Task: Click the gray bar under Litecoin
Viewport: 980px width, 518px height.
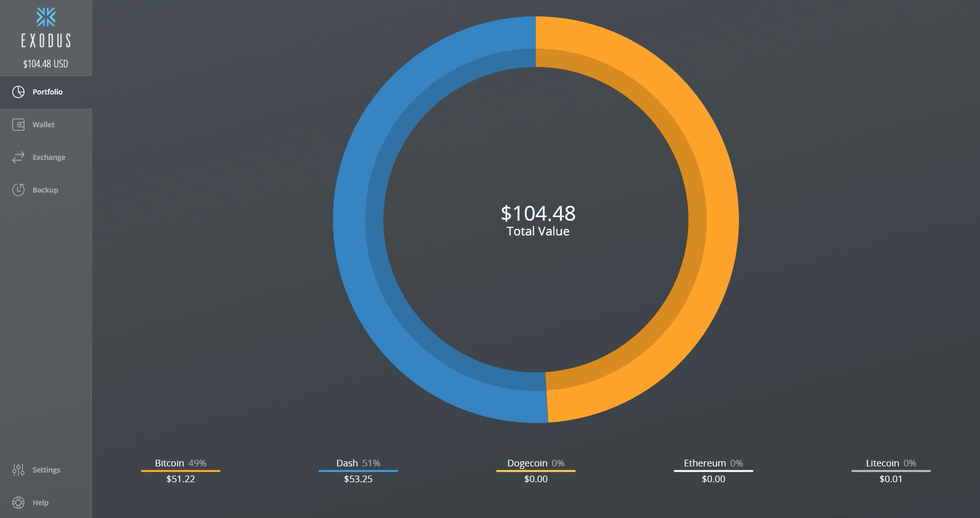Action: point(891,471)
